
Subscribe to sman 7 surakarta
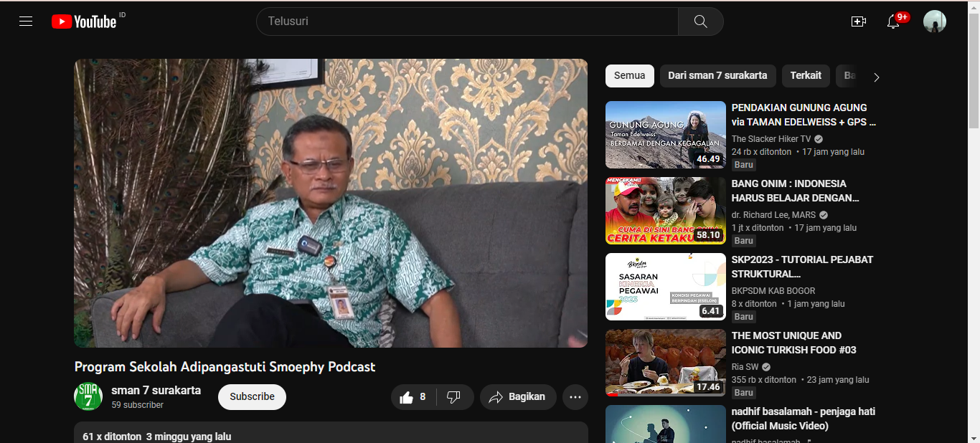(252, 397)
